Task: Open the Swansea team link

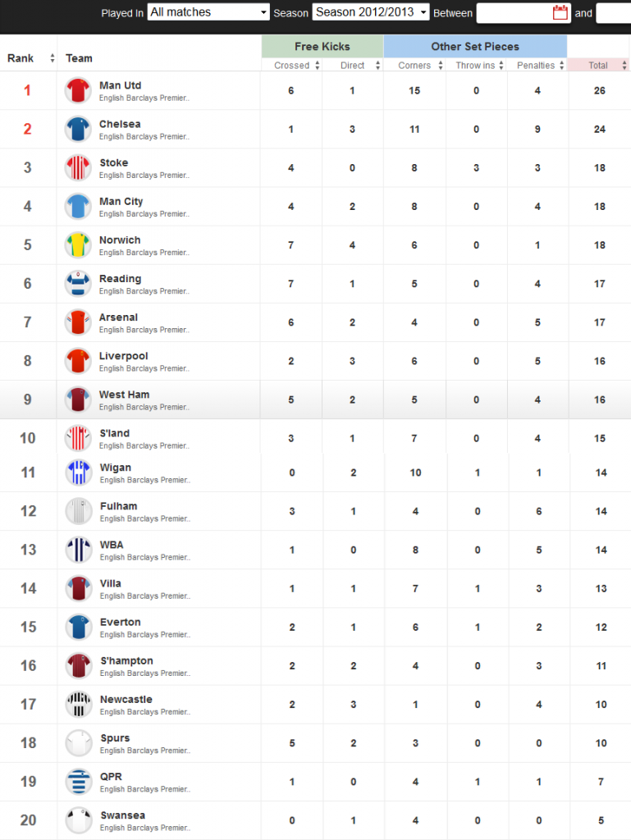Action: 122,815
